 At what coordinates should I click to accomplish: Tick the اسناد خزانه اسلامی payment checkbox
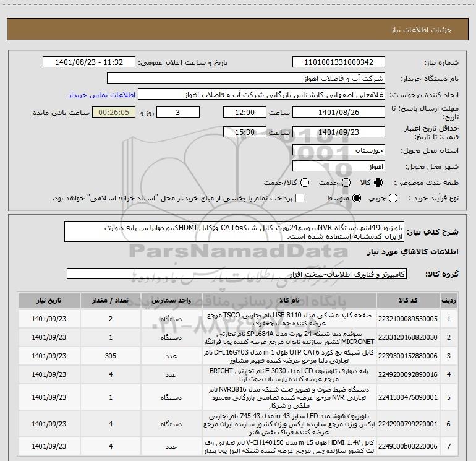tap(300, 198)
